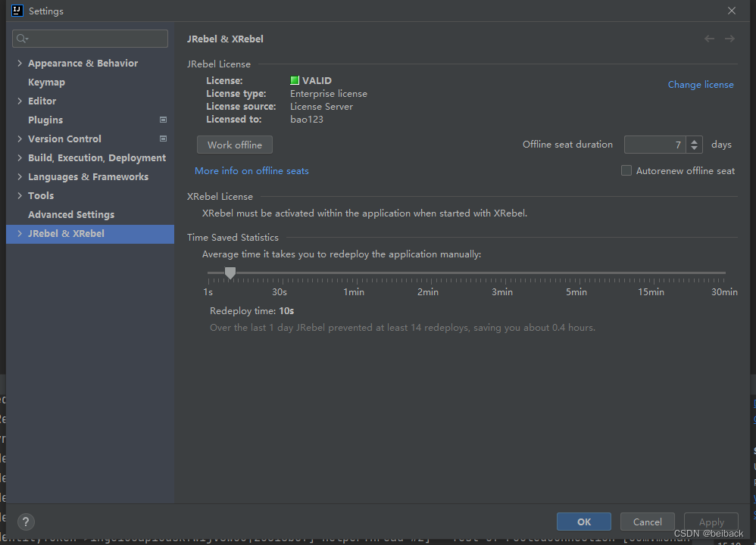This screenshot has width=756, height=545.
Task: Click the offline seat duration value field
Action: click(x=654, y=145)
